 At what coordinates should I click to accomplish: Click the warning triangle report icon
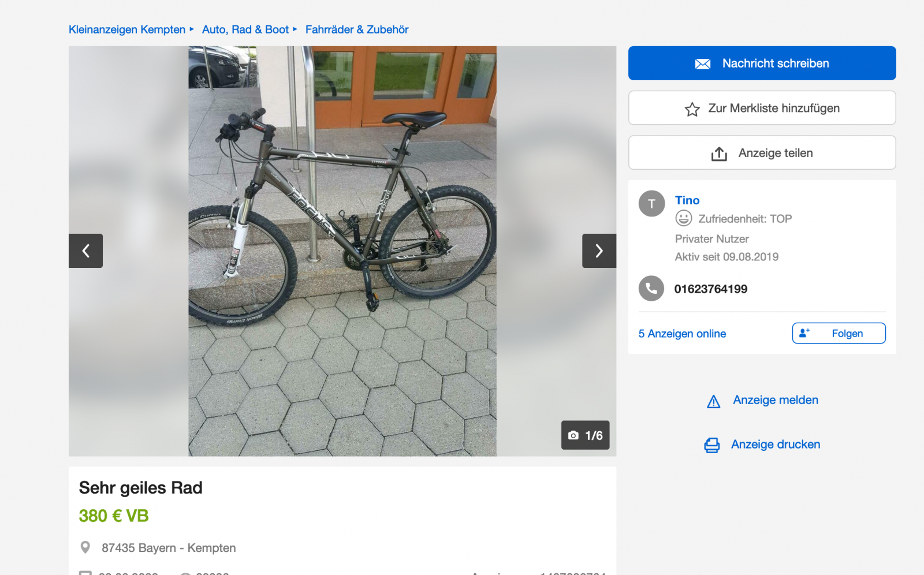click(714, 401)
